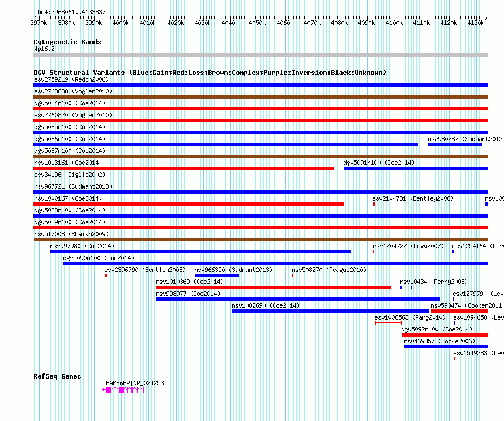The height and width of the screenshot is (421, 504).
Task: Select the blue nsv980287 Sudmant2013 bar
Action: coord(455,144)
